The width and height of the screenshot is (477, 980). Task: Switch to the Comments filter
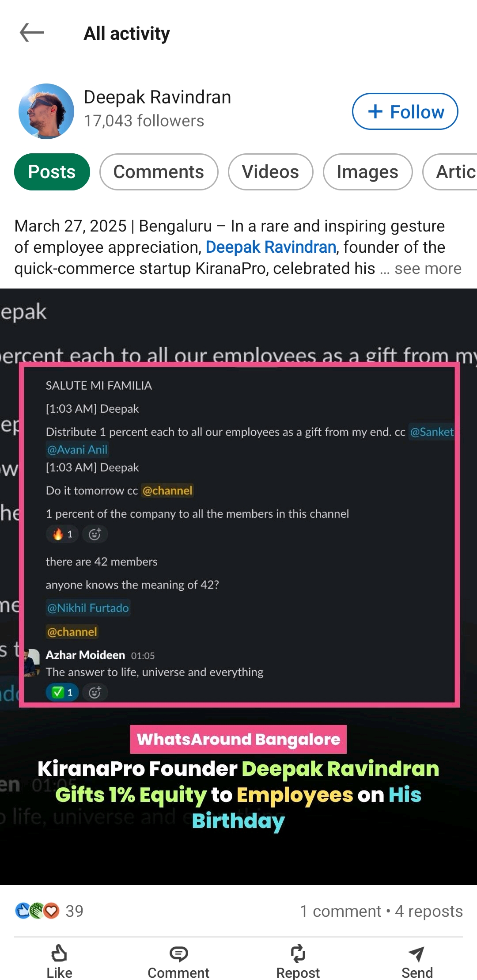pyautogui.click(x=159, y=172)
